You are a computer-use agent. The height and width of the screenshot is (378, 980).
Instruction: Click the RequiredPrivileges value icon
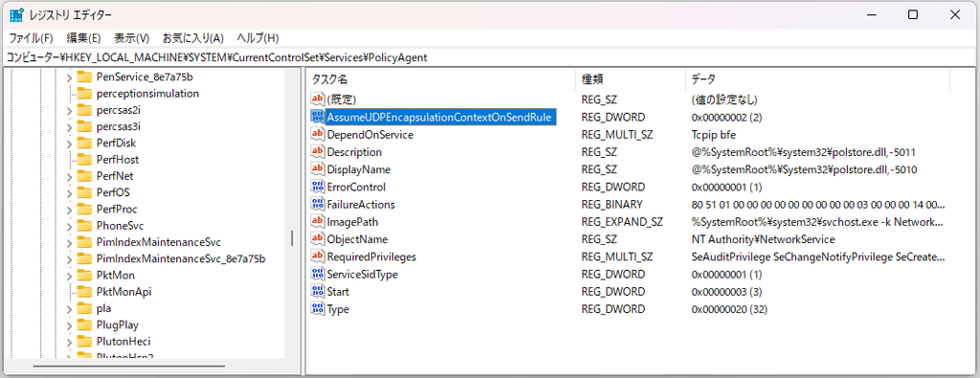pos(318,256)
